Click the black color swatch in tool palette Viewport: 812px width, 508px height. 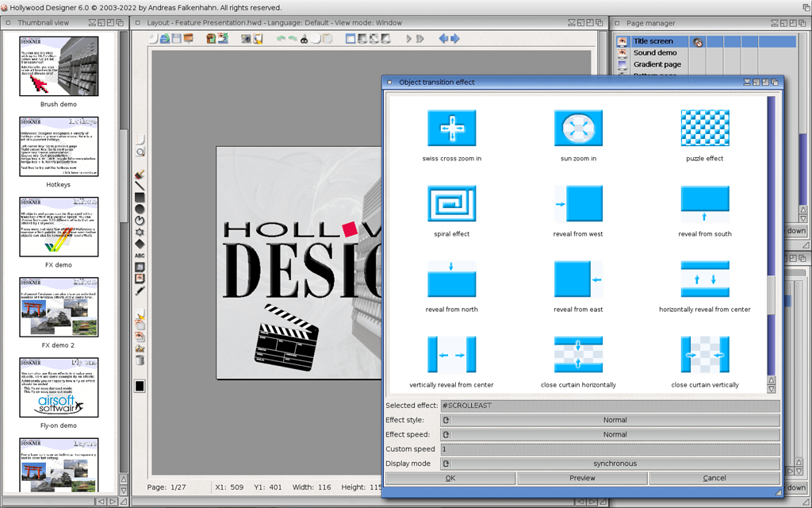pyautogui.click(x=140, y=387)
